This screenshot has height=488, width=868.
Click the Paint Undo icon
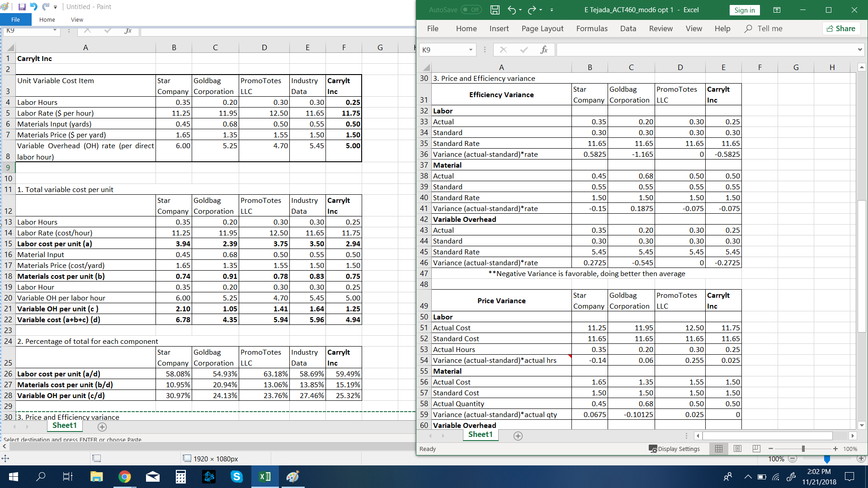pos(33,7)
